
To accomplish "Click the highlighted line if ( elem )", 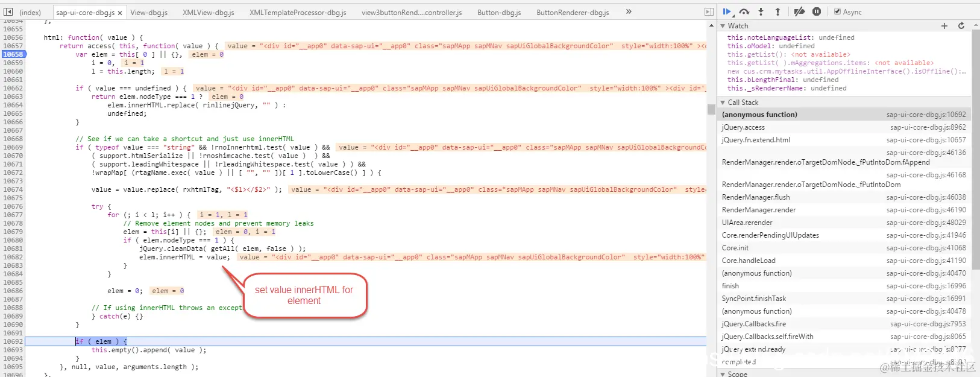I will [365, 341].
